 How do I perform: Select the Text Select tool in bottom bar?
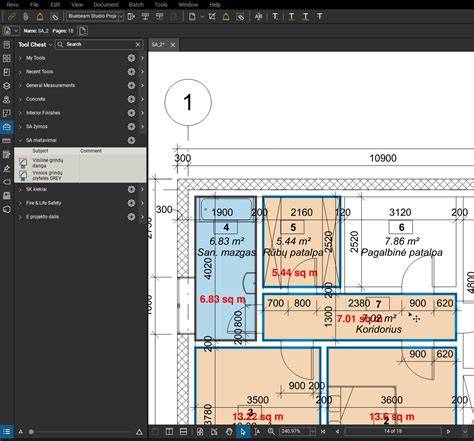(257, 432)
